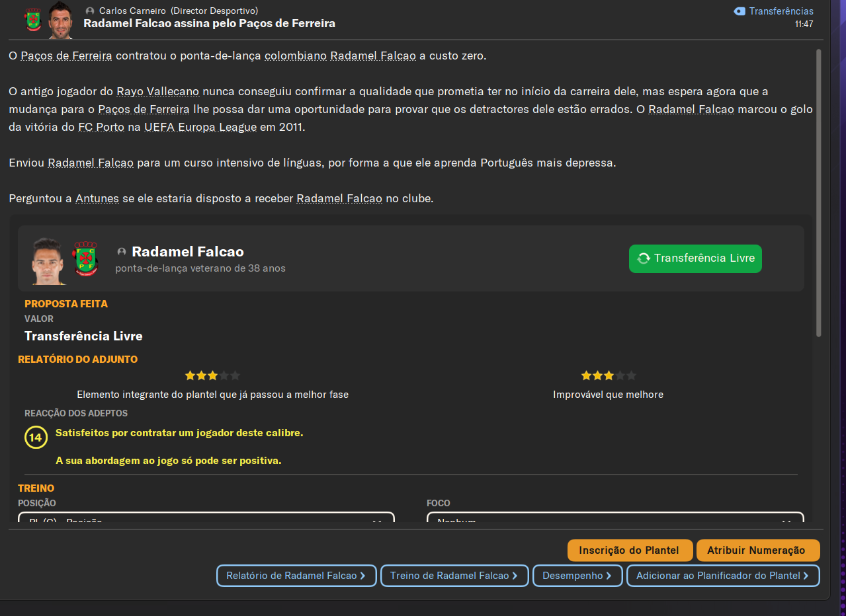Click potential ability stars rating on right

coord(609,375)
